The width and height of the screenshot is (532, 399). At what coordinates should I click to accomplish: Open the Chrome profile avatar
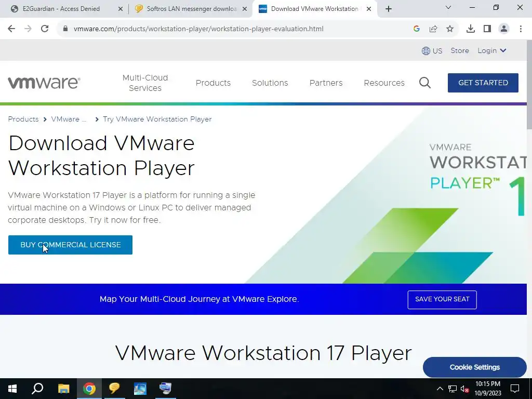pos(504,29)
